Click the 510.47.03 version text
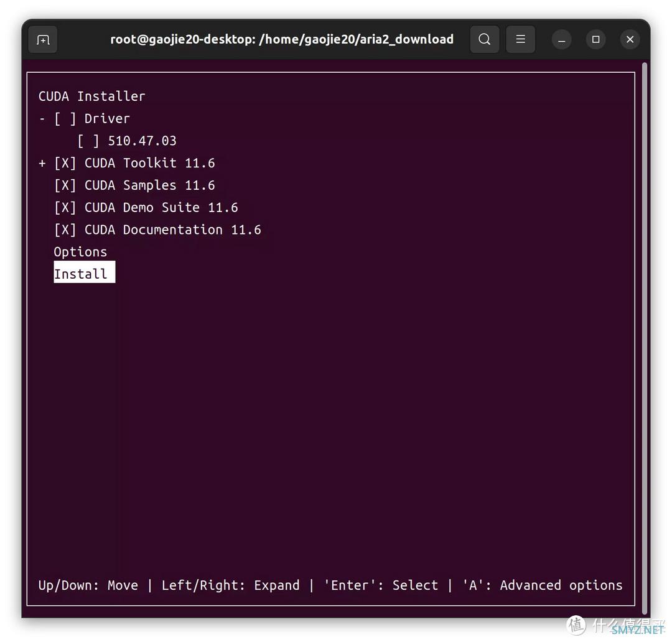Screen dimensions: 672x642 (142, 141)
